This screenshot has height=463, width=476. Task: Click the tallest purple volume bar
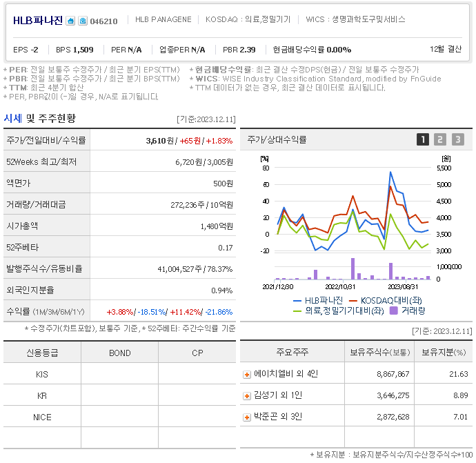pyautogui.click(x=353, y=268)
